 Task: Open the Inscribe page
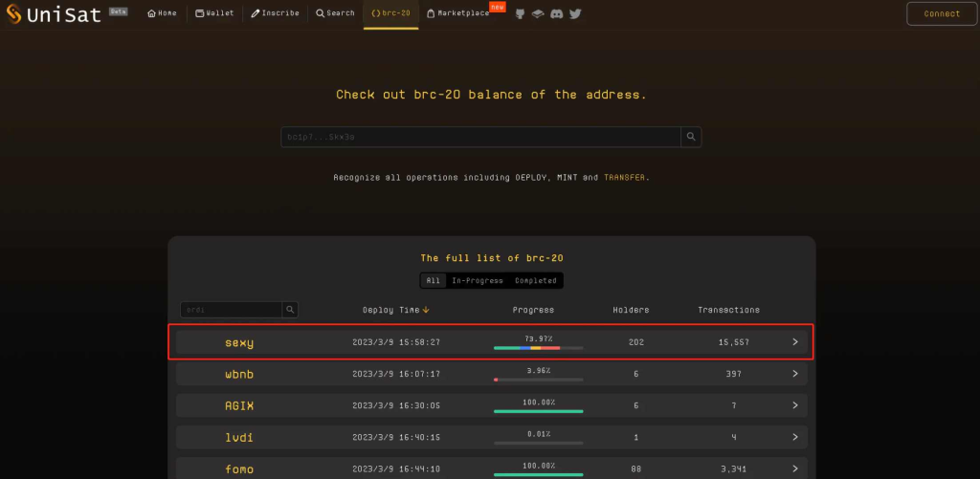275,13
